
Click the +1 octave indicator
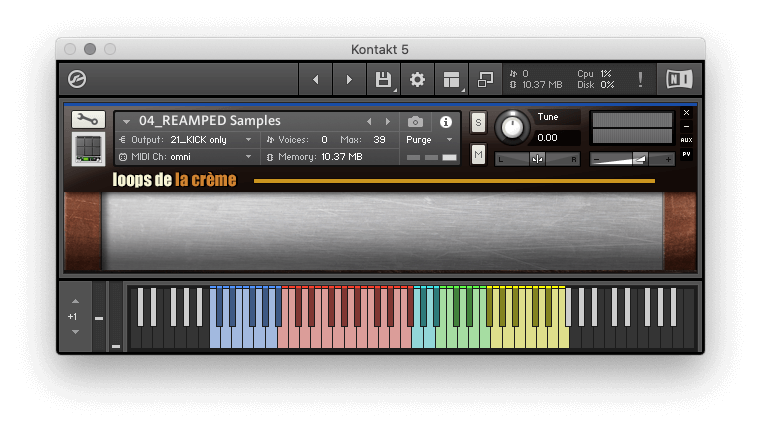[72, 317]
